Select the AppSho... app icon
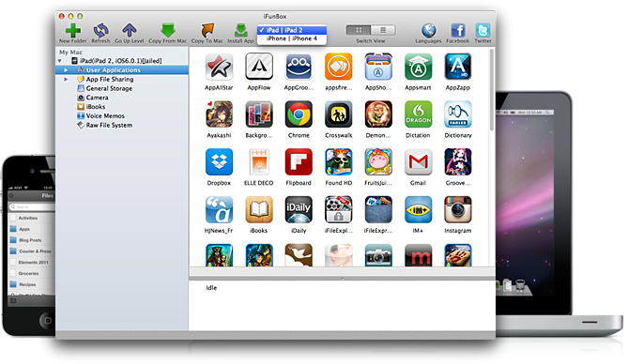 pos(378,67)
